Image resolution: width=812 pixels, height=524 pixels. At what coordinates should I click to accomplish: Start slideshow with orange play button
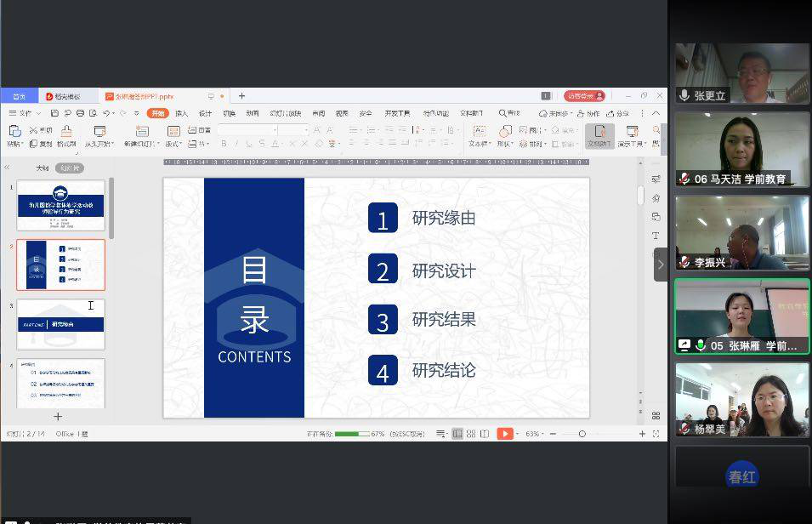point(504,434)
